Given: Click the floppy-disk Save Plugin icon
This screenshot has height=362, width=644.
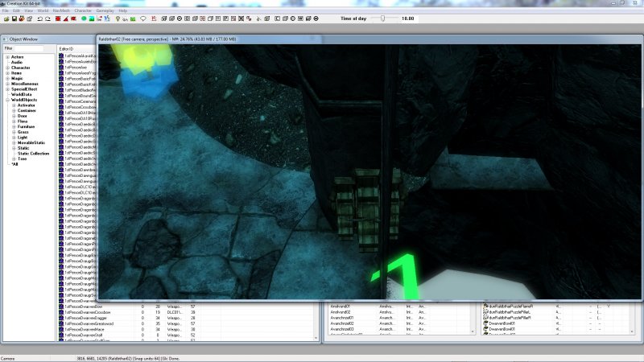Looking at the screenshot, I should pos(14,19).
